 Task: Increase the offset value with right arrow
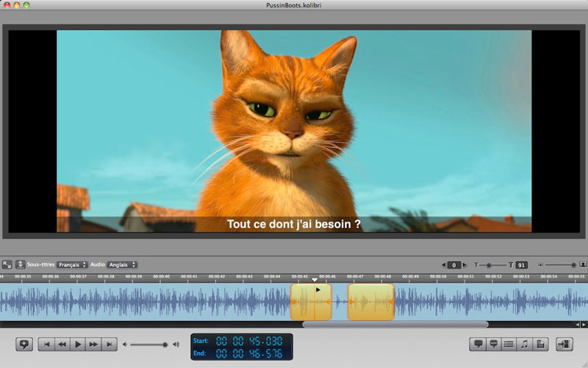465,265
